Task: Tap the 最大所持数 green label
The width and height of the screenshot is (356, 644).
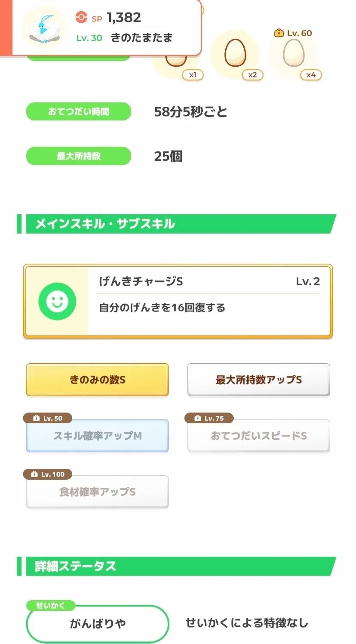Action: tap(79, 156)
